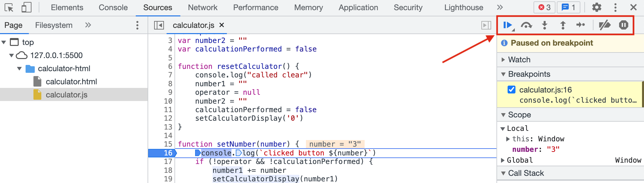Step out of current function
Image resolution: width=644 pixels, height=183 pixels.
pos(563,25)
